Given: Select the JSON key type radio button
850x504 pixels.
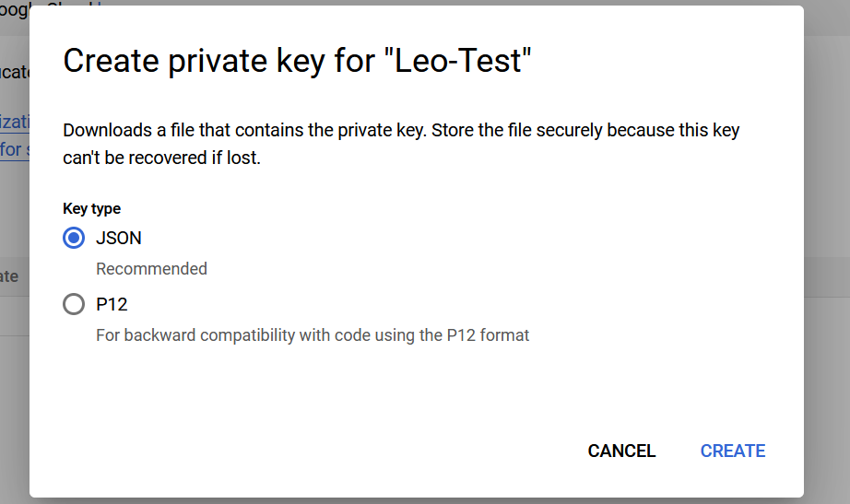Looking at the screenshot, I should coord(74,238).
